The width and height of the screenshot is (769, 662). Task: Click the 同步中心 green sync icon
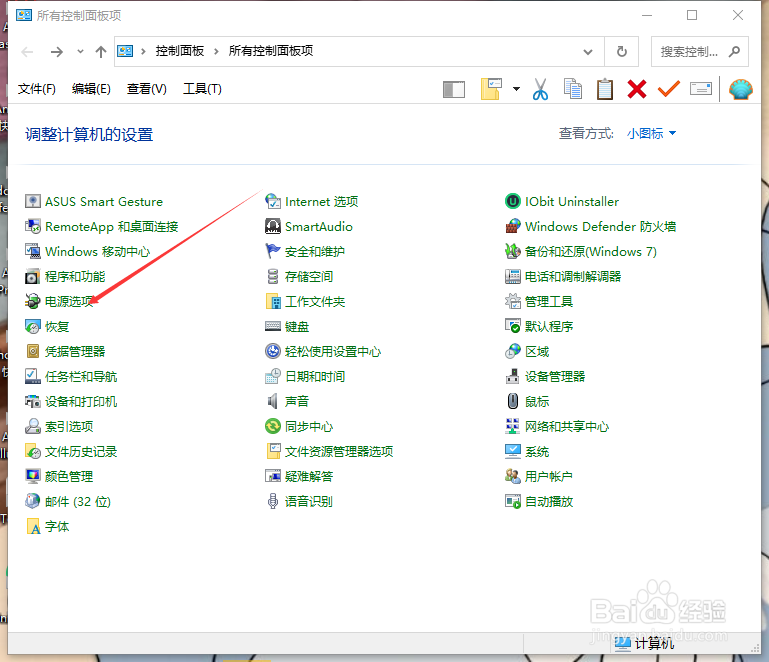273,427
